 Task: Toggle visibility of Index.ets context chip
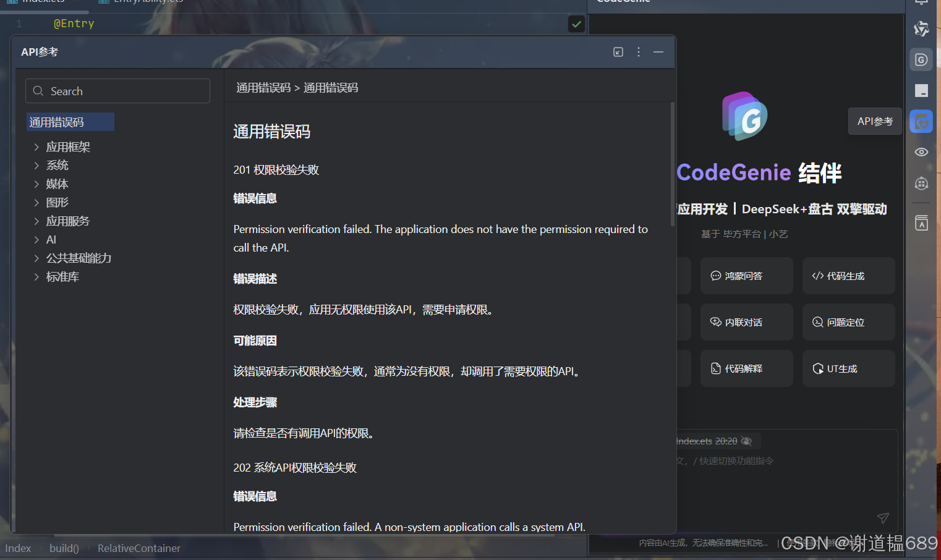pyautogui.click(x=746, y=441)
